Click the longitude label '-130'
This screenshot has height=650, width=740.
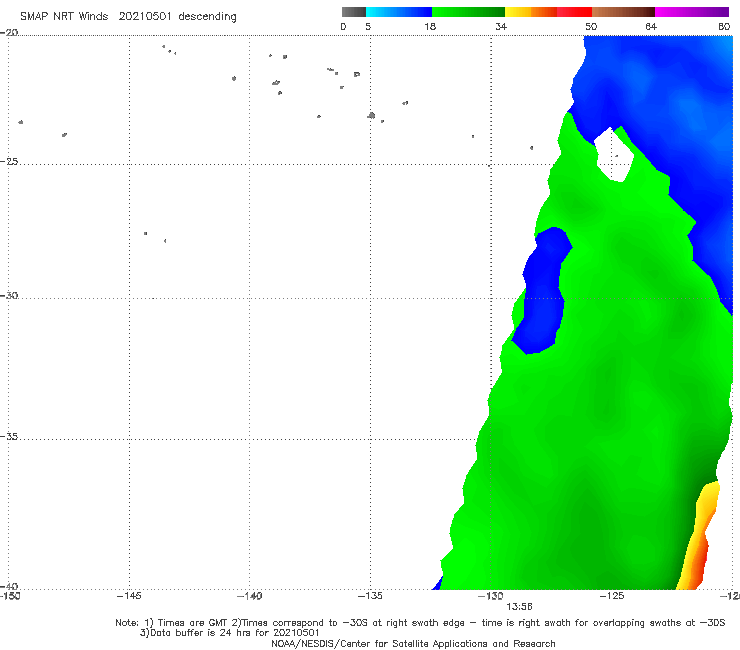pyautogui.click(x=491, y=596)
